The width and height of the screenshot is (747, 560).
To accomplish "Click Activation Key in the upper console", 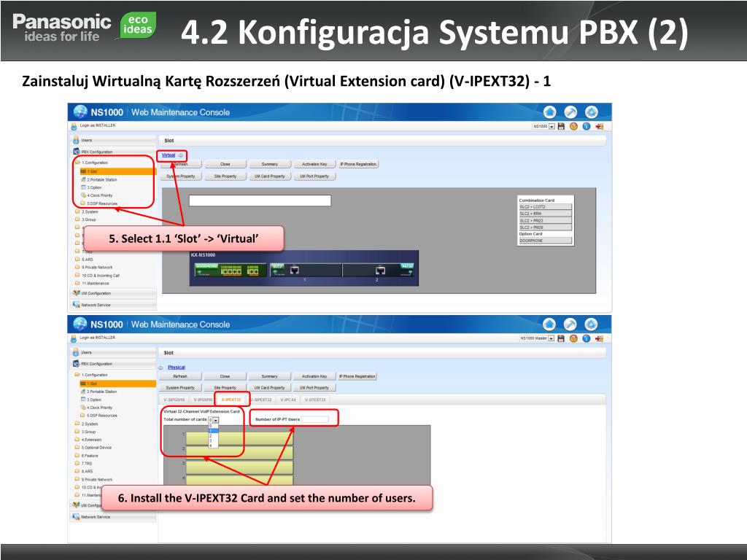I will [x=314, y=164].
